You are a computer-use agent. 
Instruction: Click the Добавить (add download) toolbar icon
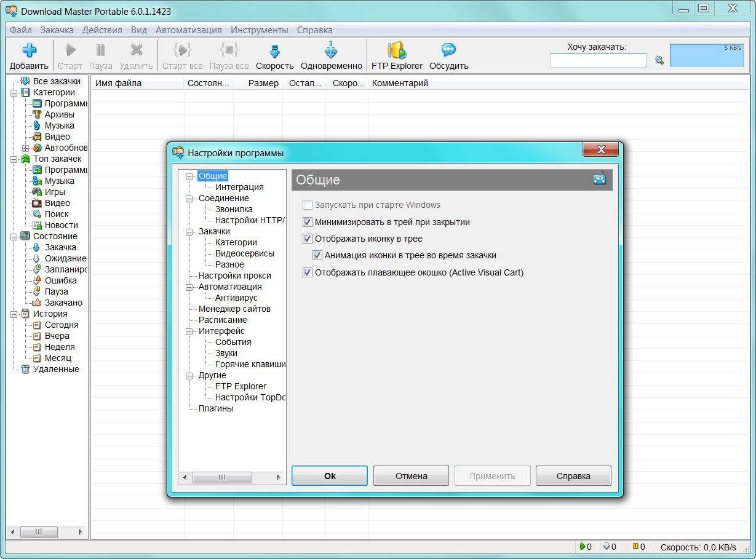click(x=29, y=50)
